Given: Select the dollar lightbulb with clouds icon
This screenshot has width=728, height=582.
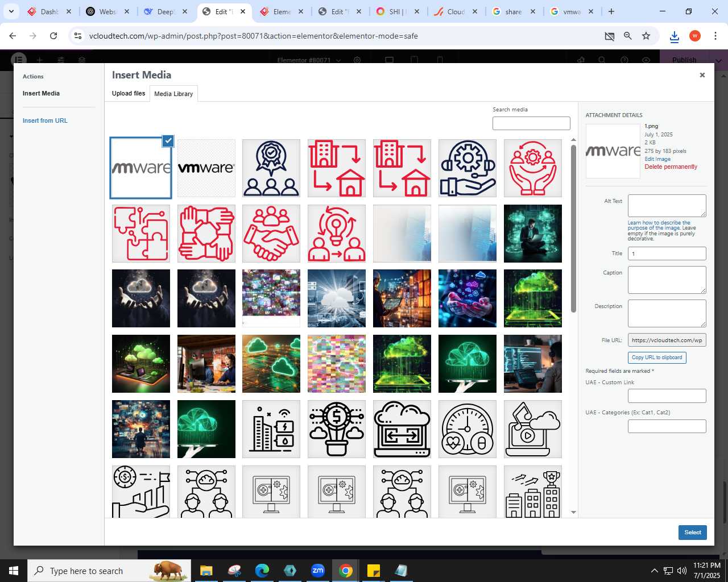Looking at the screenshot, I should point(337,429).
